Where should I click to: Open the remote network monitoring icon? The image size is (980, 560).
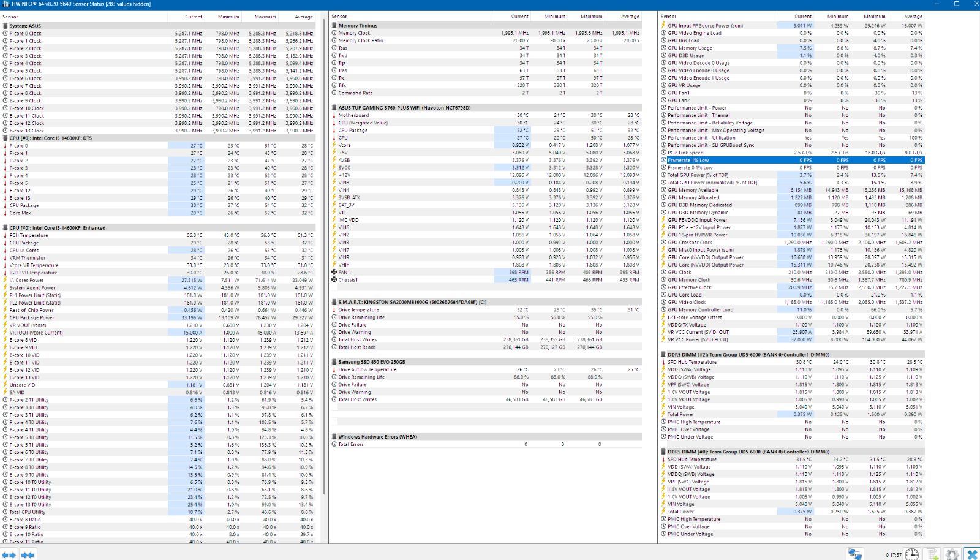[x=854, y=554]
